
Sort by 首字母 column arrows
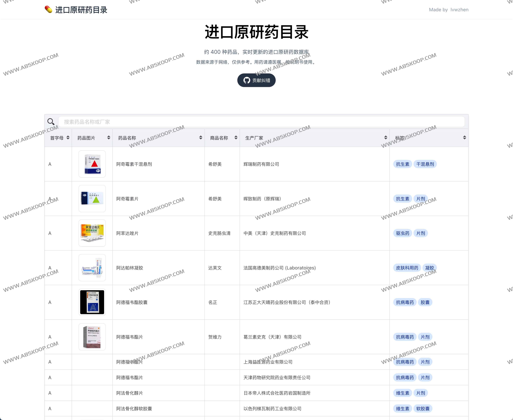(x=68, y=138)
